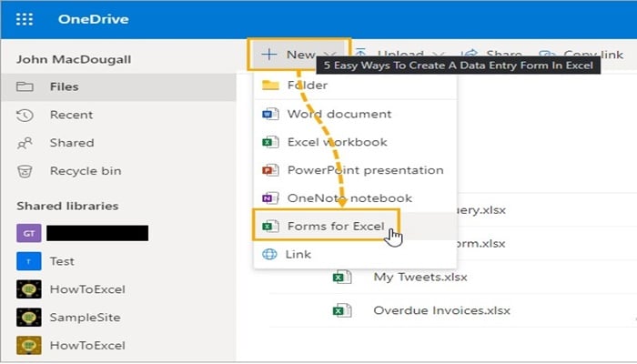Click the globe Link icon
Image resolution: width=637 pixels, height=364 pixels.
point(269,254)
